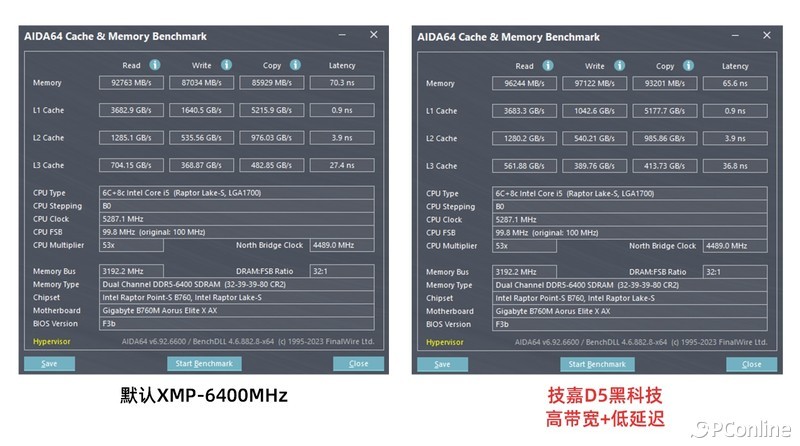Viewport: 800px width, 446px height.
Task: Click North Bridge Clock value in right window
Action: point(735,245)
